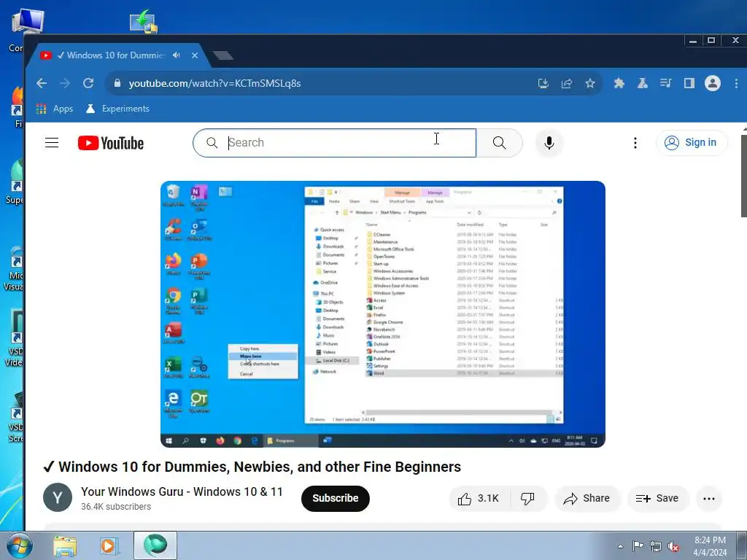Viewport: 747px width, 560px height.
Task: Search with your voice microphone button
Action: click(x=549, y=143)
